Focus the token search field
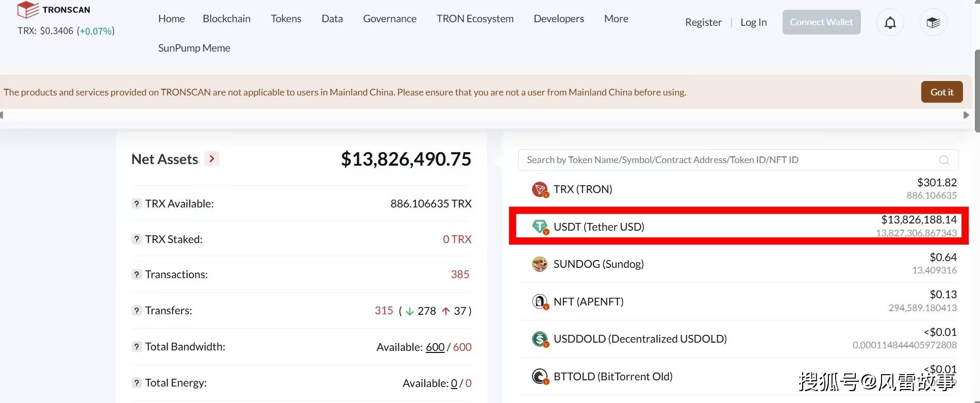The image size is (980, 403). pyautogui.click(x=738, y=160)
